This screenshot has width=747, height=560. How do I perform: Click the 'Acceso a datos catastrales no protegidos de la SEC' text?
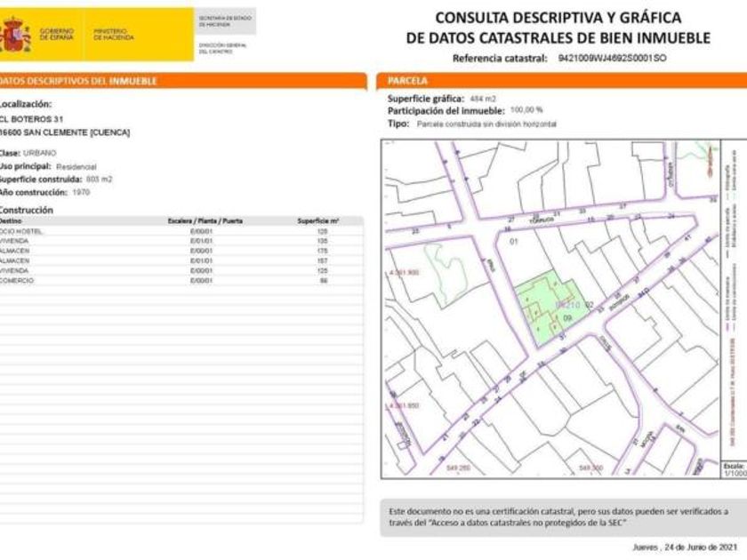pyautogui.click(x=527, y=523)
